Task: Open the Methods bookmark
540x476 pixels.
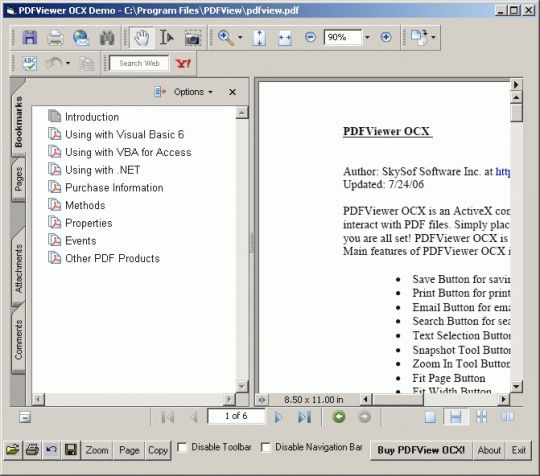Action: click(85, 205)
